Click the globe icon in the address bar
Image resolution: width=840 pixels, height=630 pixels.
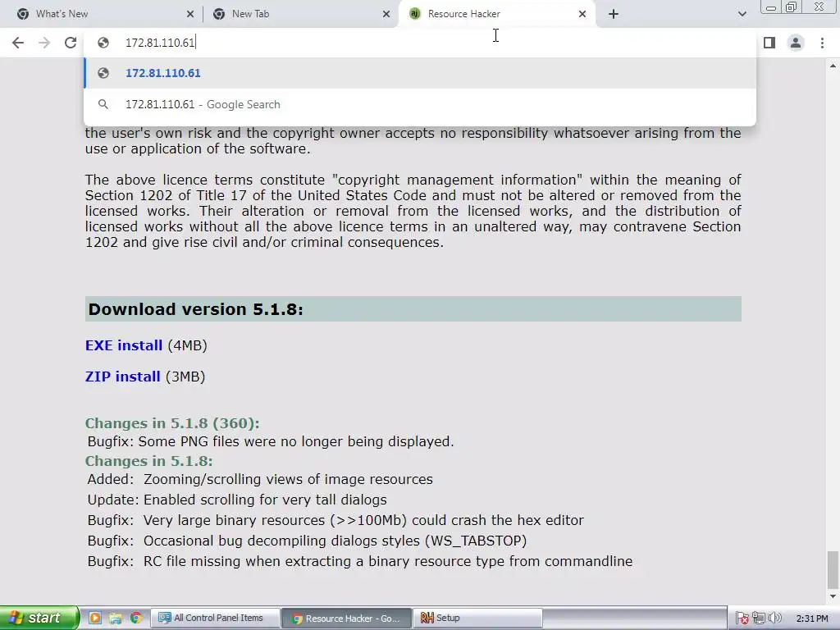(x=103, y=43)
